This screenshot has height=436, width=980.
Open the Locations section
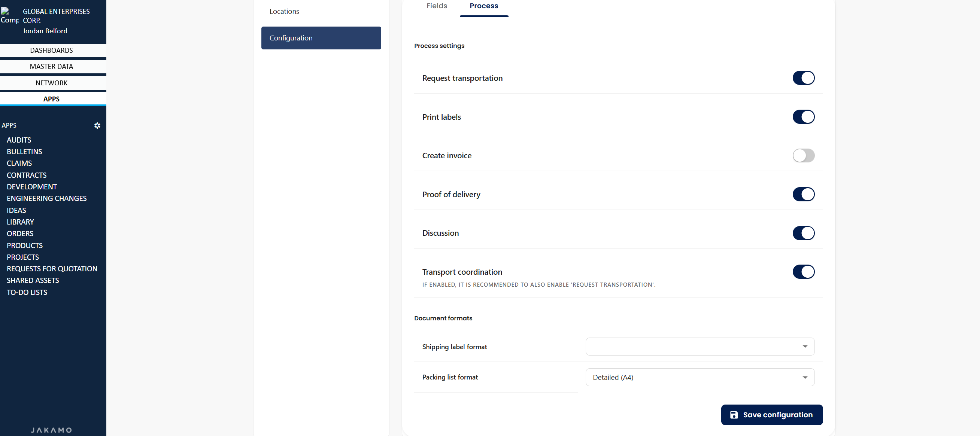pyautogui.click(x=284, y=11)
